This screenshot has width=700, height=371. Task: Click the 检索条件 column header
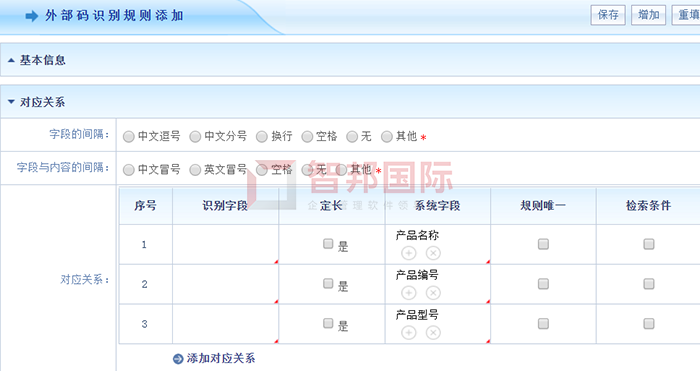click(649, 206)
